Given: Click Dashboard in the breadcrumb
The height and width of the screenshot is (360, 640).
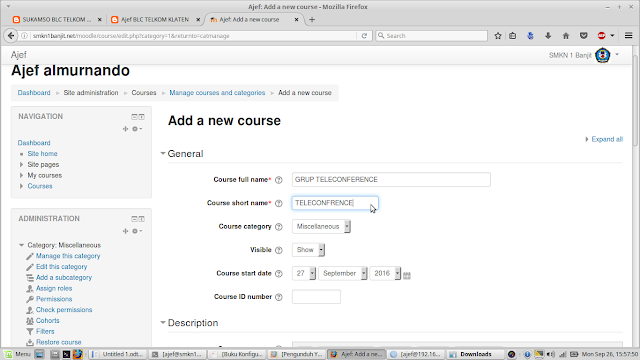Looking at the screenshot, I should (34, 93).
